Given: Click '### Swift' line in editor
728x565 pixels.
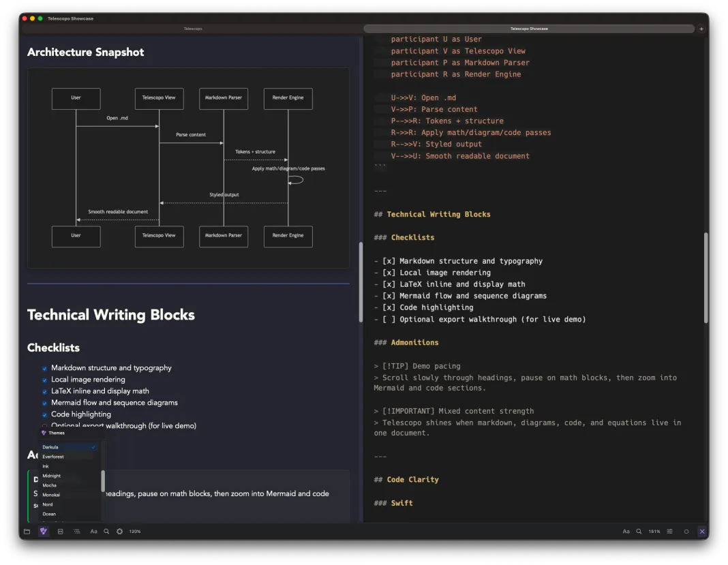Looking at the screenshot, I should click(x=393, y=503).
